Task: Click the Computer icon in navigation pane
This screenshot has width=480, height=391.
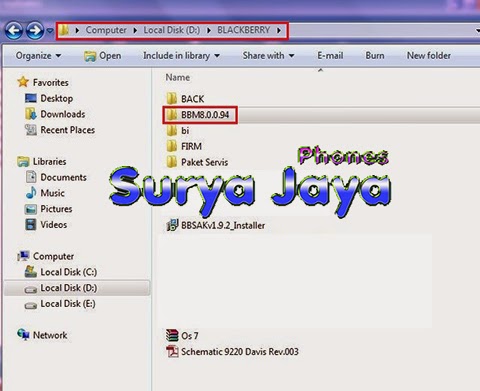Action: point(23,256)
